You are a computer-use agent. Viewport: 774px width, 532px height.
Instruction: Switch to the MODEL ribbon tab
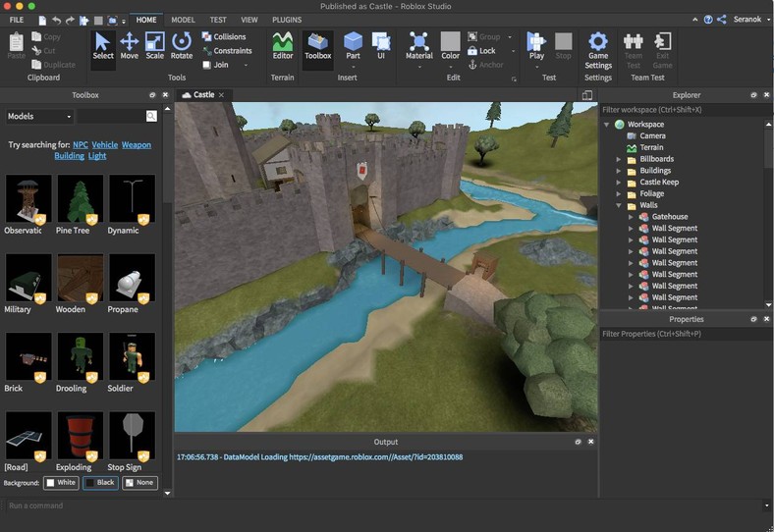(183, 20)
